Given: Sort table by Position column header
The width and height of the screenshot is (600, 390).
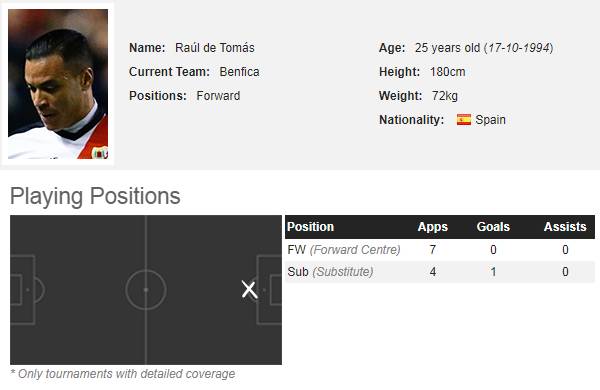Looking at the screenshot, I should tap(311, 227).
